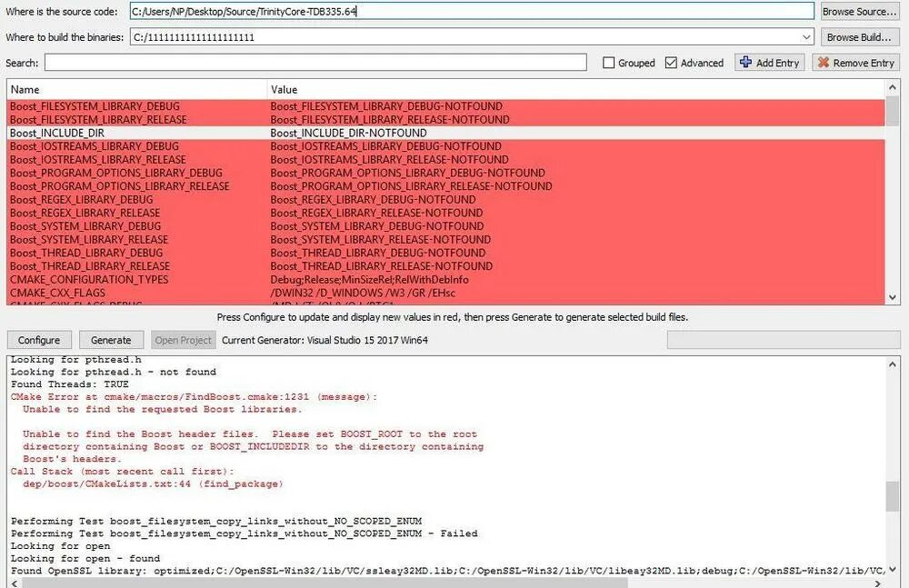
Task: Click the Generate button
Action: pos(111,341)
